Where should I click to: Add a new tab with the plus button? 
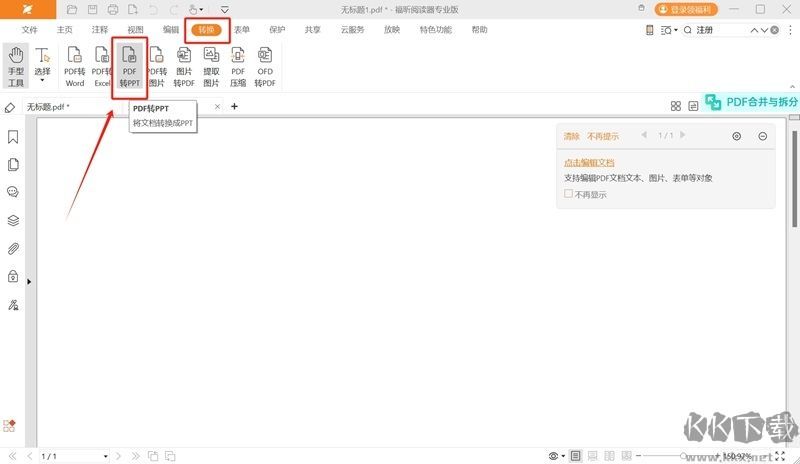coord(234,106)
